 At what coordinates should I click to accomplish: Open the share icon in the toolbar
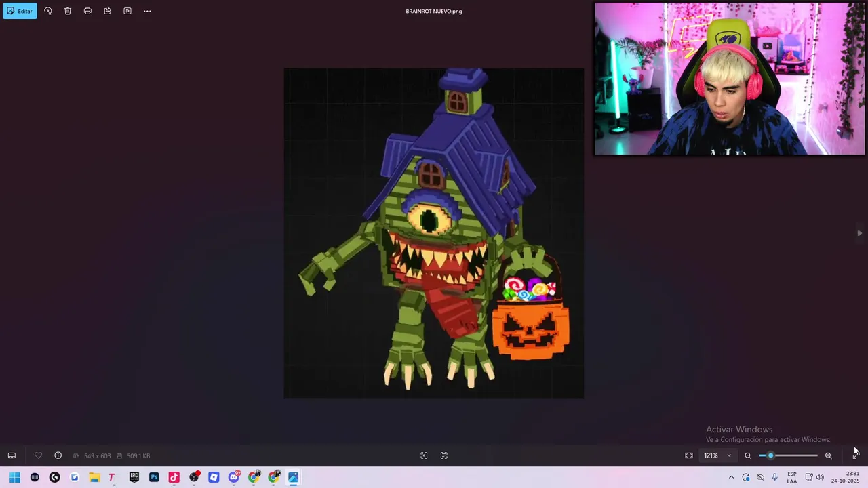(107, 11)
